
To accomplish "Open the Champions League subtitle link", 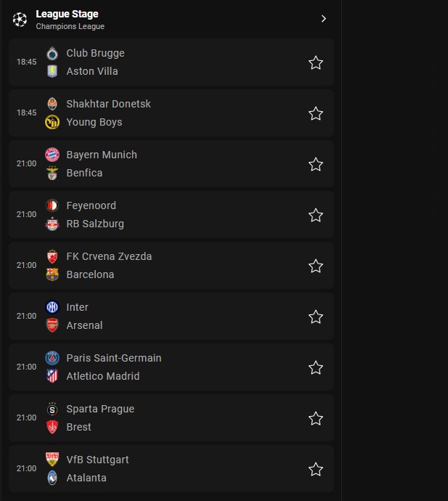I will point(70,27).
